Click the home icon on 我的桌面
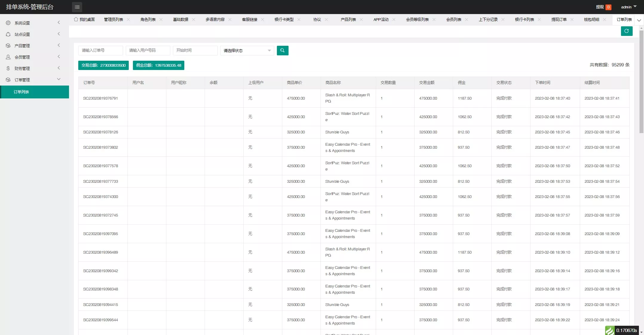The height and width of the screenshot is (335, 644). pyautogui.click(x=76, y=19)
